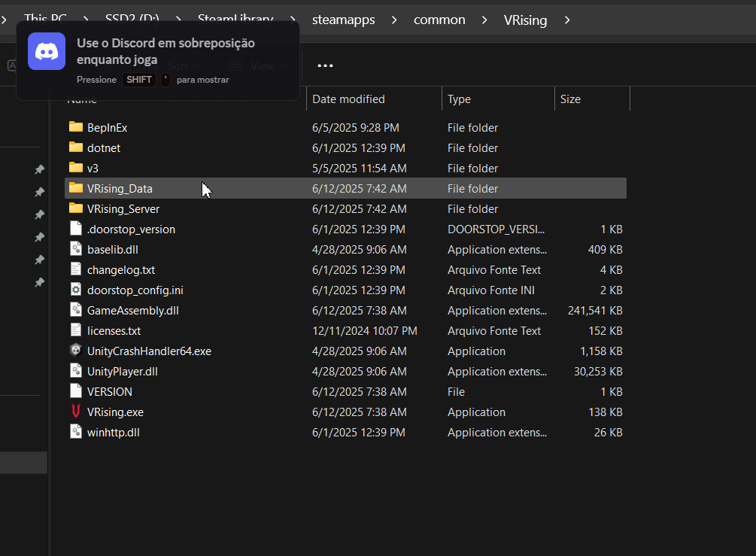
Task: Select the doorstop_config.ini file name
Action: point(135,290)
